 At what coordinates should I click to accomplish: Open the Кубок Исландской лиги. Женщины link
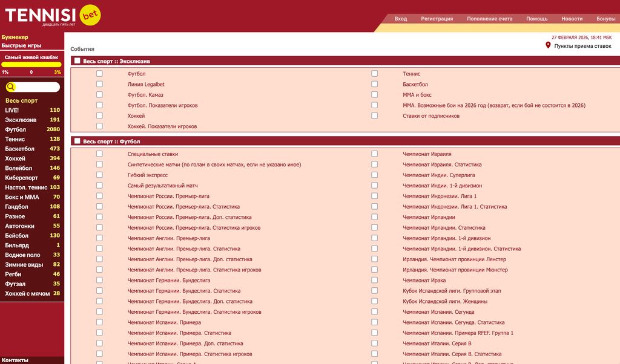[x=445, y=301]
